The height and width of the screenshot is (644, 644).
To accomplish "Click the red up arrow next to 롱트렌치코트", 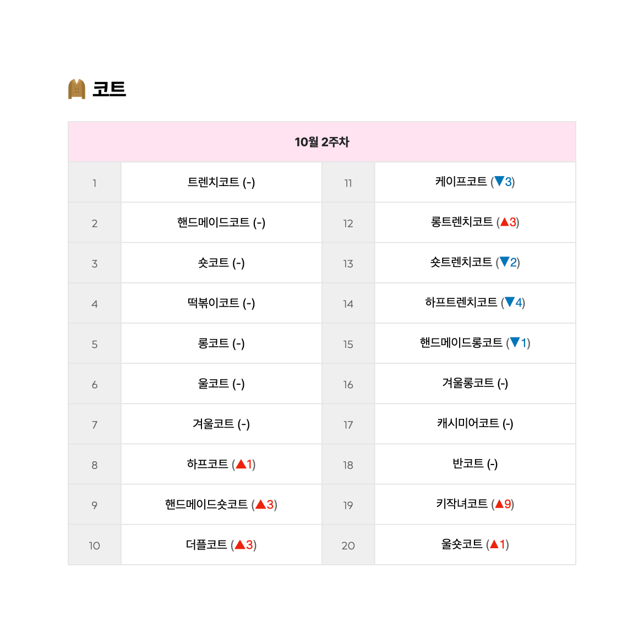I will point(504,222).
